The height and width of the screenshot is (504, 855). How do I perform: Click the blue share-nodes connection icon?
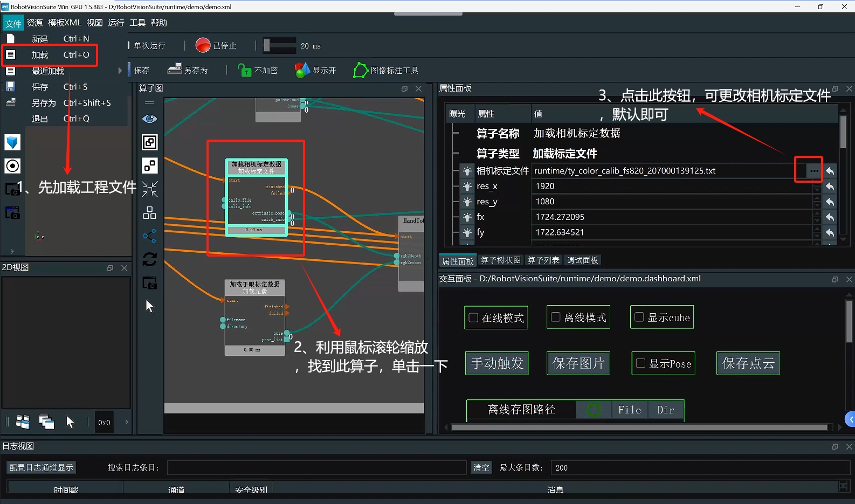149,236
